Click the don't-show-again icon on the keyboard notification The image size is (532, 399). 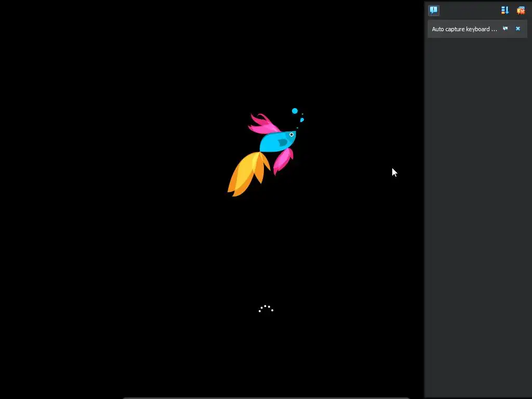pyautogui.click(x=505, y=29)
